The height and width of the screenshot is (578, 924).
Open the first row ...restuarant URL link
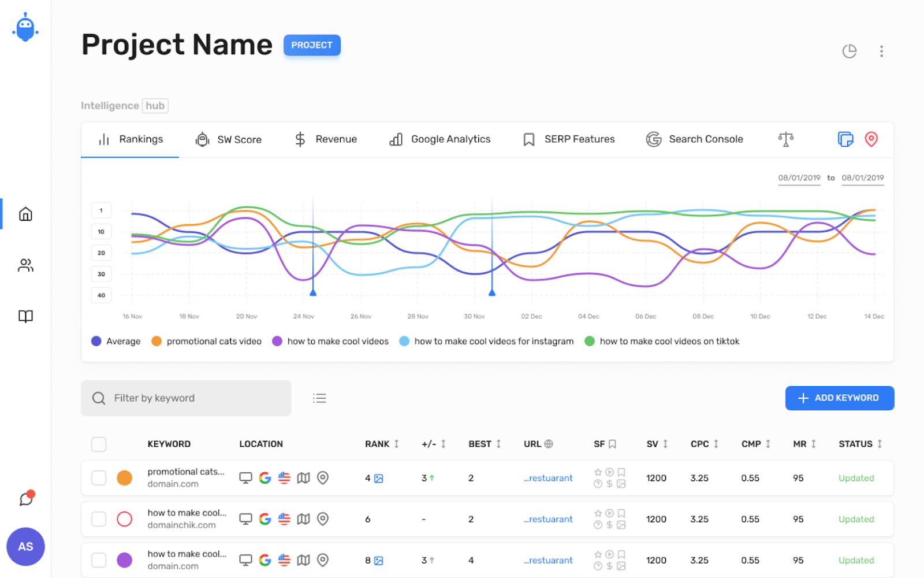548,478
